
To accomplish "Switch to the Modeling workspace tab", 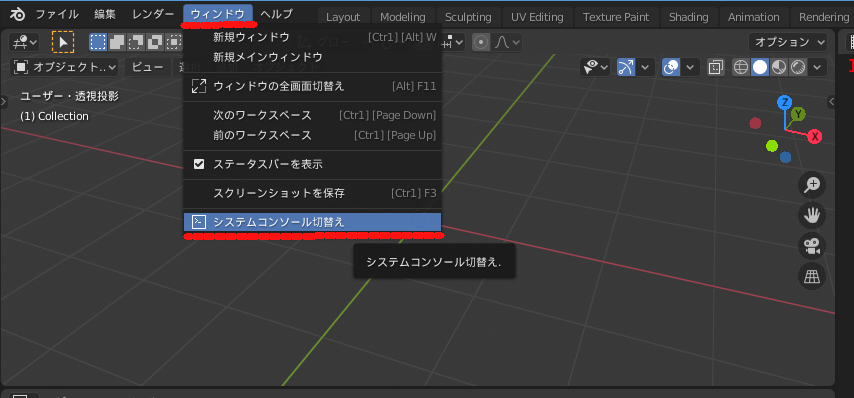I will point(403,17).
